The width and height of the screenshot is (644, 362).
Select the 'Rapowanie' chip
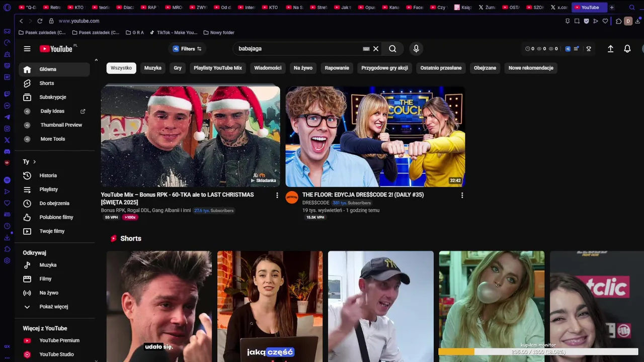pyautogui.click(x=337, y=68)
